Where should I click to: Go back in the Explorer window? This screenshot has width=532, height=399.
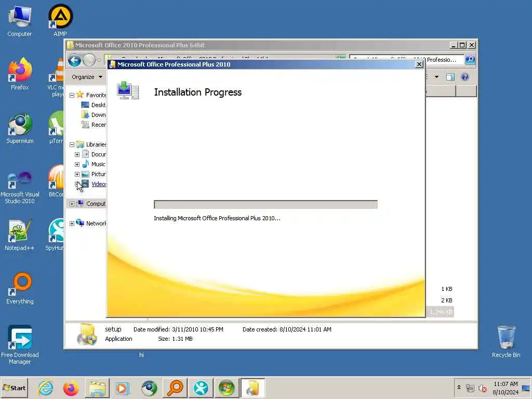tap(74, 60)
